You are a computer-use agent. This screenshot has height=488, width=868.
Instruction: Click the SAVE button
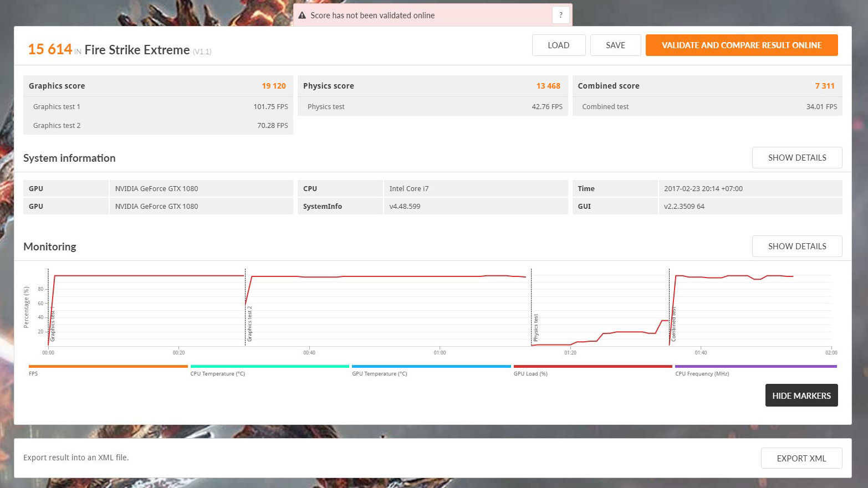(615, 45)
